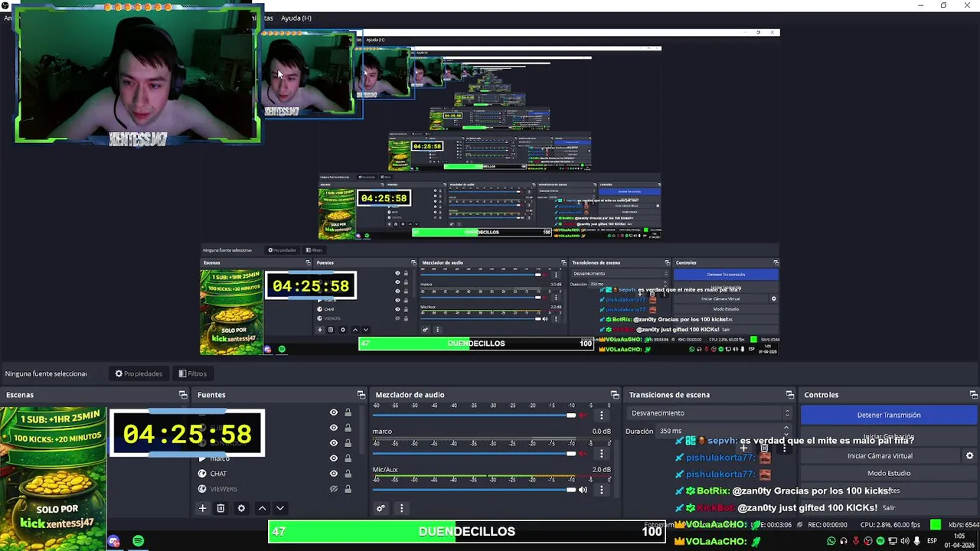
Task: Undock the Controles panel
Action: [973, 395]
